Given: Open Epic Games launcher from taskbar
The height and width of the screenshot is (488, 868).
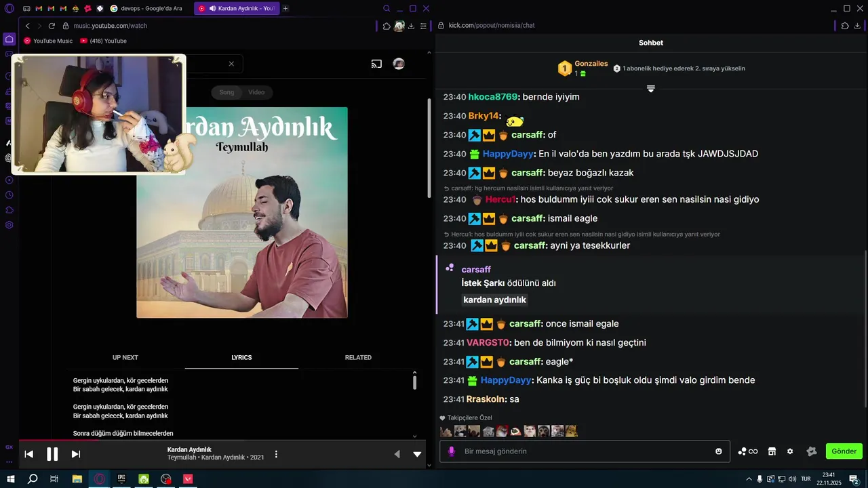Looking at the screenshot, I should click(x=121, y=479).
